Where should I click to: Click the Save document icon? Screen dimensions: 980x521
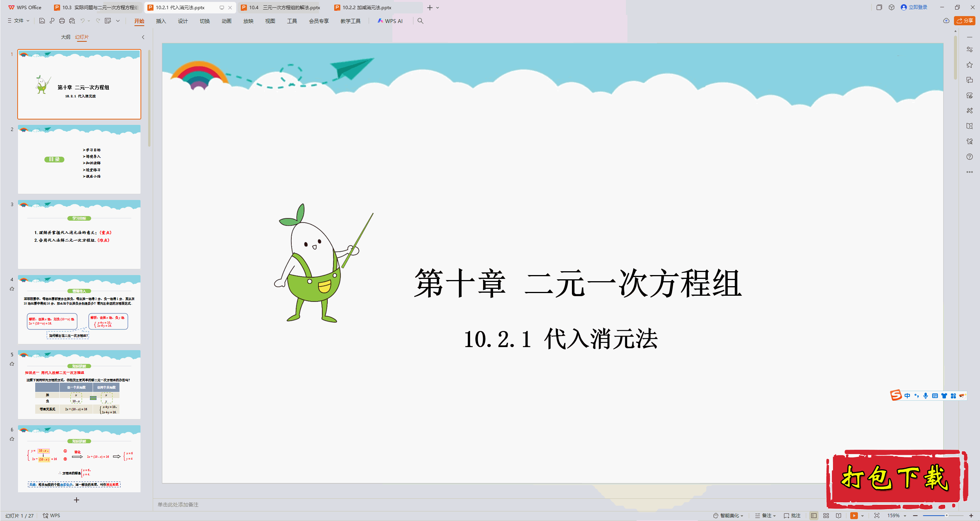42,21
